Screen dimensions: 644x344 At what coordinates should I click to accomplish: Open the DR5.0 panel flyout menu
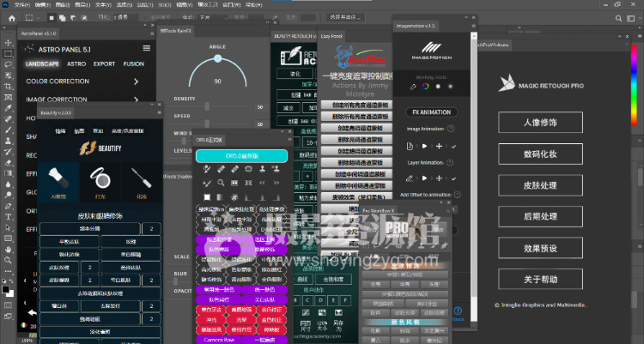pyautogui.click(x=290, y=140)
